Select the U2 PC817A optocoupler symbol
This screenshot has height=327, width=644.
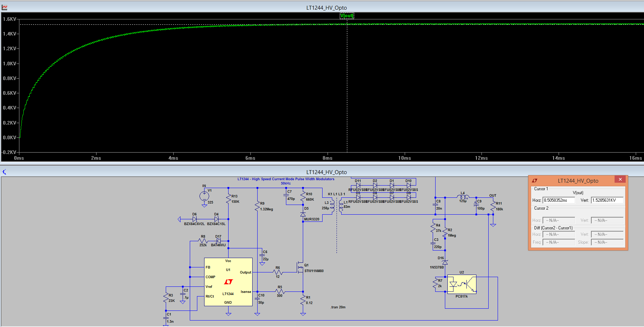pos(462,284)
